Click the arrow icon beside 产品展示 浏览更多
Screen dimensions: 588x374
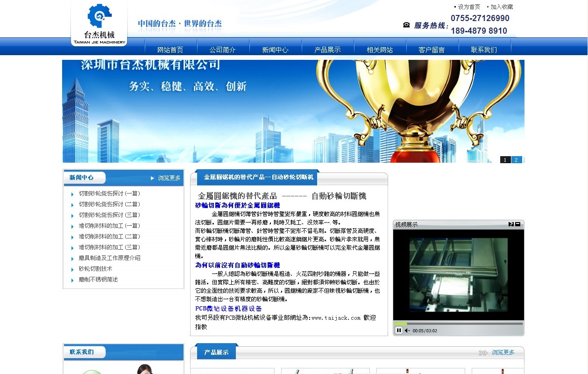pos(483,352)
